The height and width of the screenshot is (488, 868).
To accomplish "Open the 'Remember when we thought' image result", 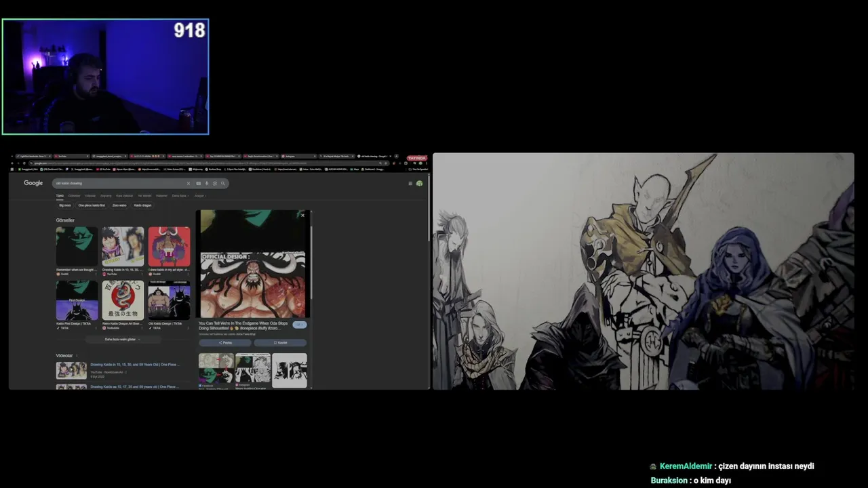I will click(x=77, y=247).
